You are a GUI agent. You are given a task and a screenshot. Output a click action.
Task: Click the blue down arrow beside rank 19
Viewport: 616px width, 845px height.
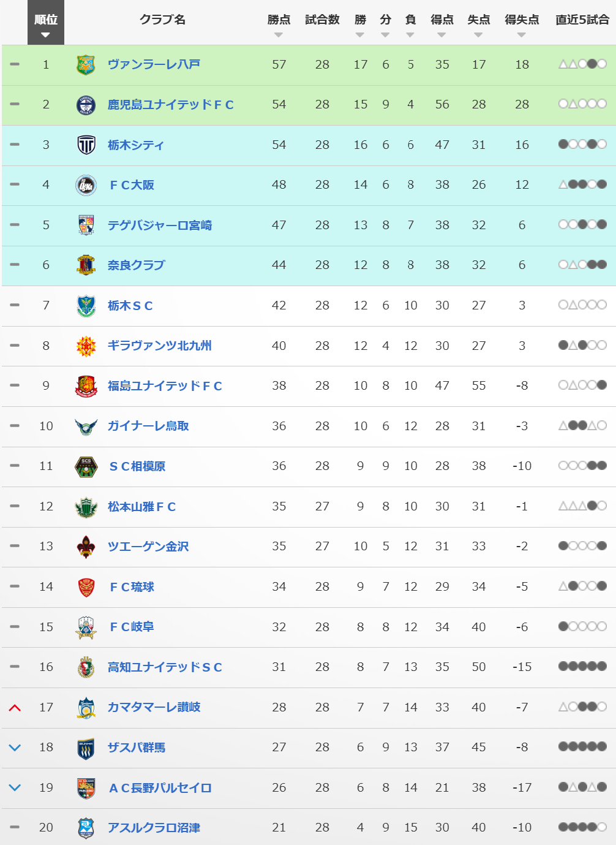(x=15, y=787)
